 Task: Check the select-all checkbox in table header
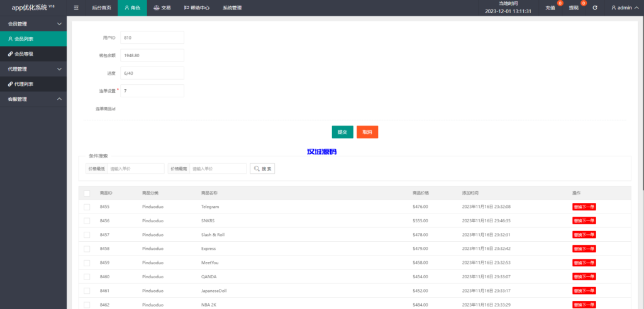tap(87, 193)
